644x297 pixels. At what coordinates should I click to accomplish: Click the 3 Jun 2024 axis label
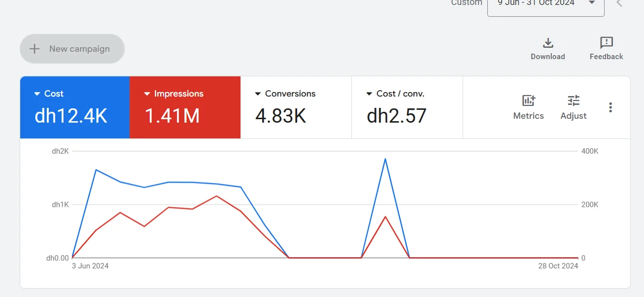click(90, 266)
